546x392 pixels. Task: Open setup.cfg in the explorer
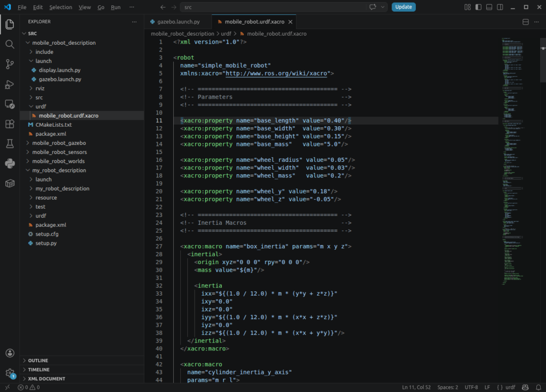pyautogui.click(x=82, y=234)
